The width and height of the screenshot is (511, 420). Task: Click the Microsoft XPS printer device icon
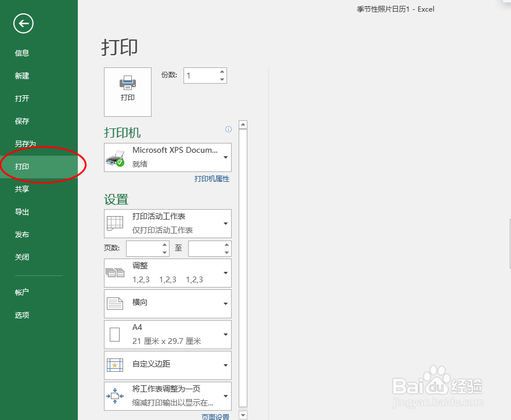coord(115,157)
